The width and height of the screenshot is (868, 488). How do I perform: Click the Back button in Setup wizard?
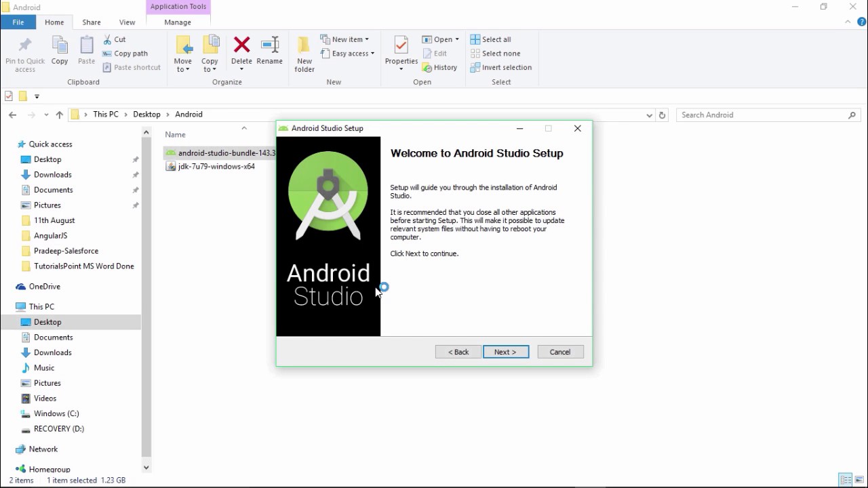pyautogui.click(x=458, y=352)
